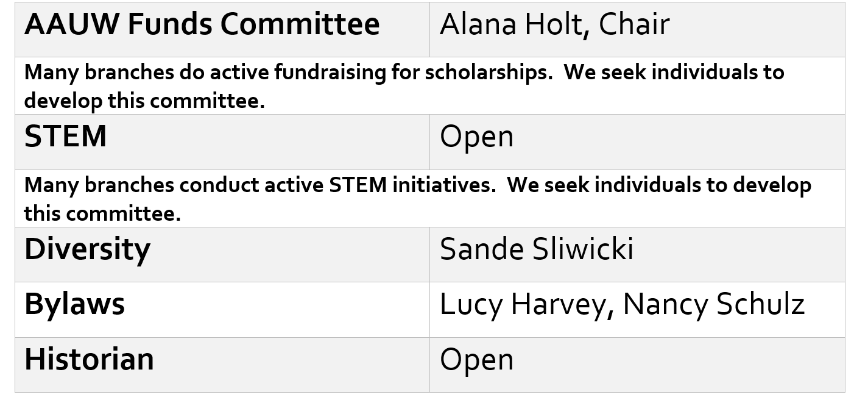Click the name Nancy Schulz
The image size is (868, 400).
[x=713, y=305]
